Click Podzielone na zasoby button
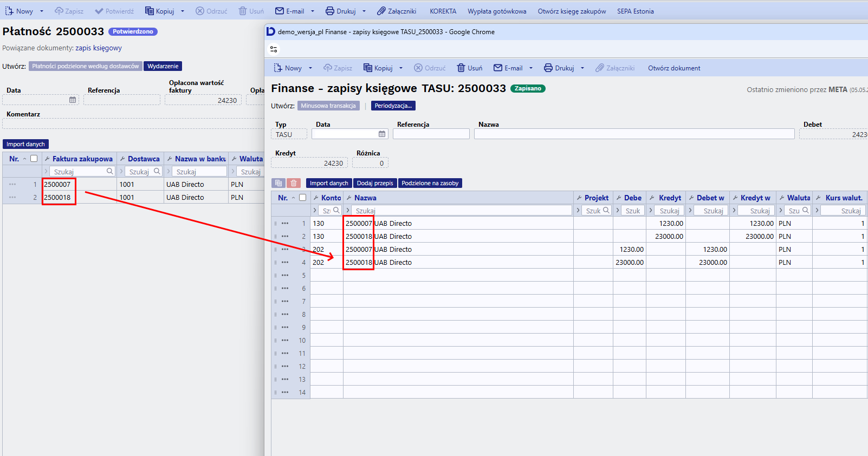Viewport: 868px width, 456px height. pyautogui.click(x=430, y=183)
